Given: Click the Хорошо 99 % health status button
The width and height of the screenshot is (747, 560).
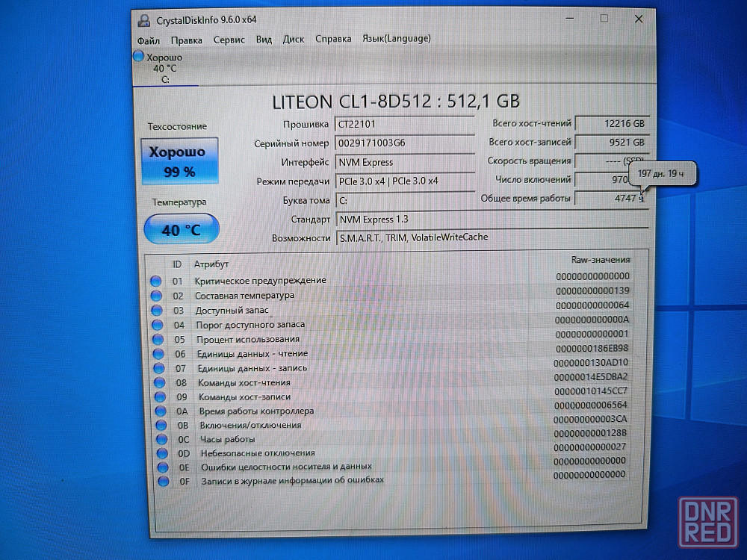Looking at the screenshot, I should (179, 161).
